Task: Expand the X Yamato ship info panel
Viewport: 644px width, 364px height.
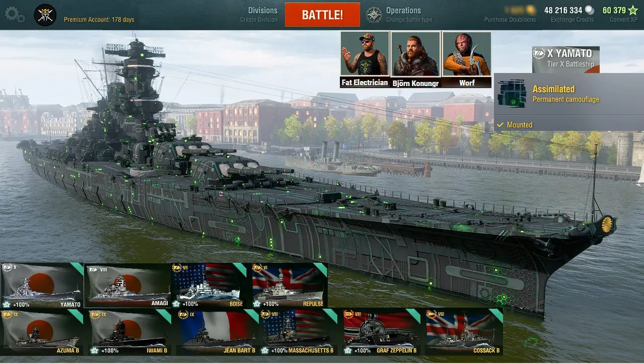Action: tap(566, 58)
